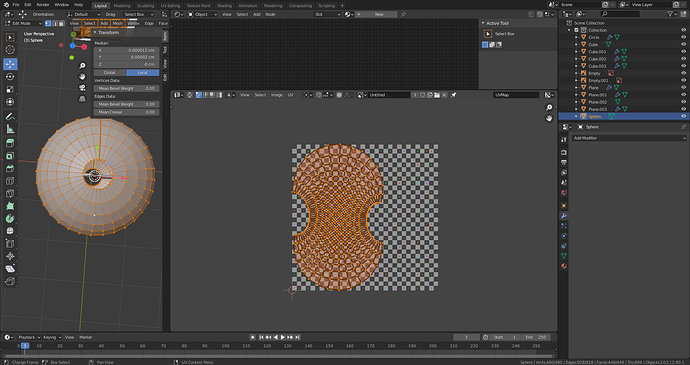Toggle visibility of Sphere object
This screenshot has width=690, height=365.
(683, 116)
